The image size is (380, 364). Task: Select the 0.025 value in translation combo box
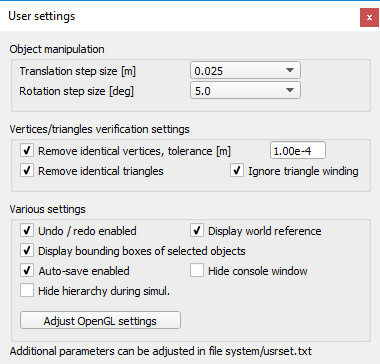click(209, 71)
